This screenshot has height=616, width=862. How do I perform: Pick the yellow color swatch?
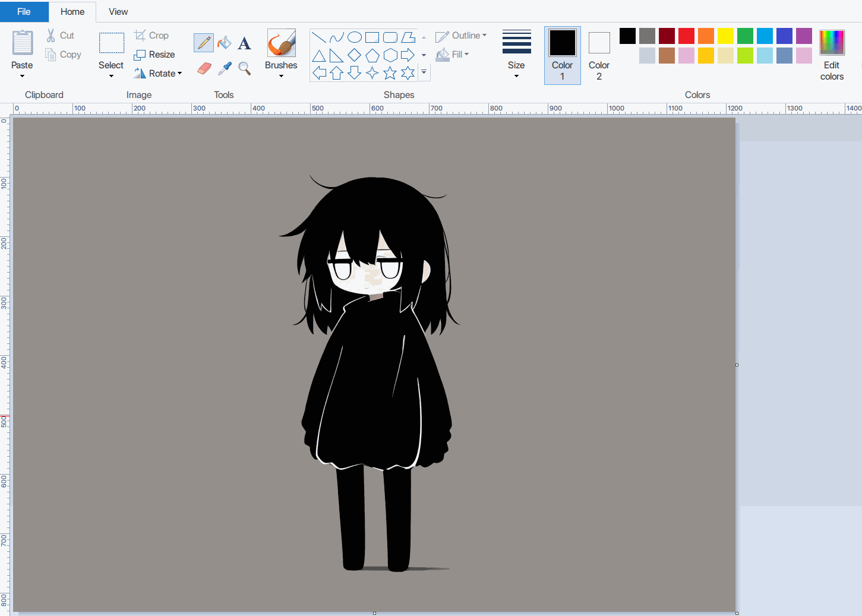[x=725, y=36]
